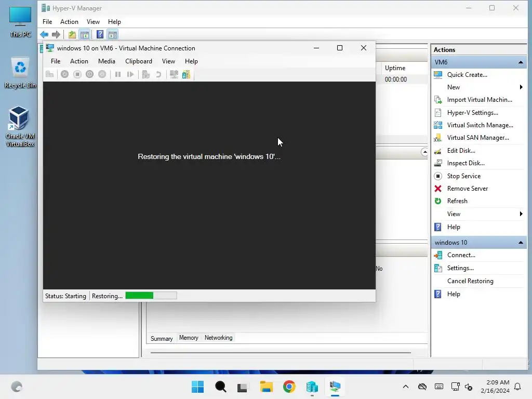Switch to the Networking tab
Image resolution: width=532 pixels, height=399 pixels.
click(219, 338)
